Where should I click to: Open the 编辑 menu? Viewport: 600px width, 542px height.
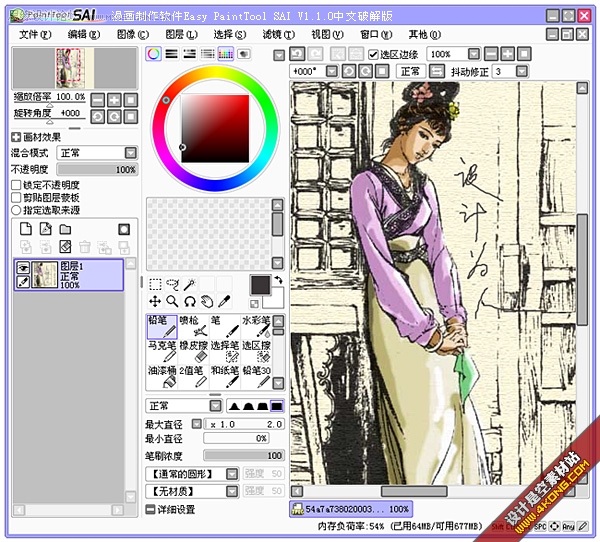click(84, 35)
